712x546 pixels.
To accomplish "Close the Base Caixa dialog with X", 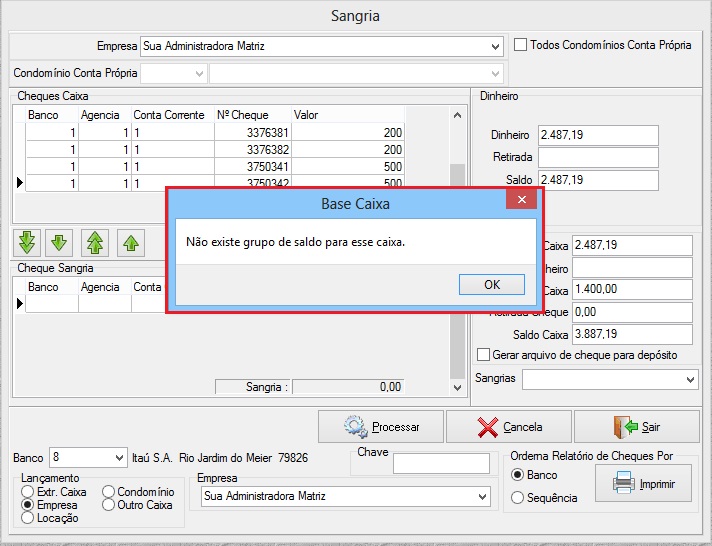I will coord(521,203).
